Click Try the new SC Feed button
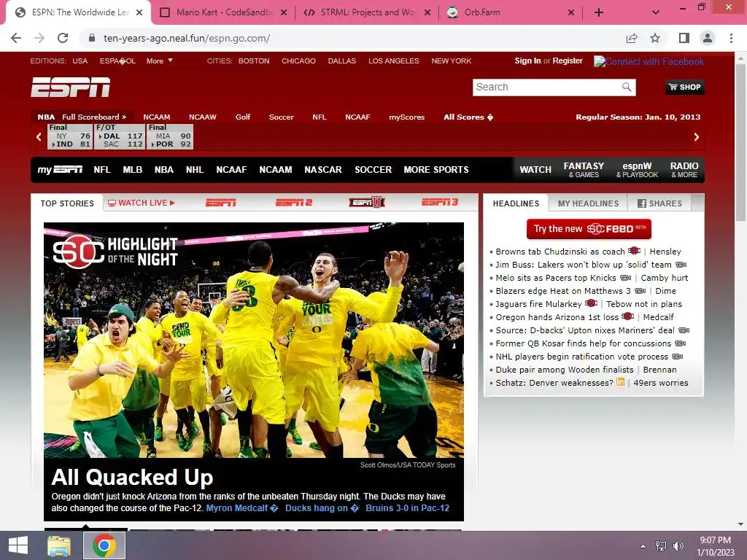Screen dimensions: 747x560 tap(589, 229)
